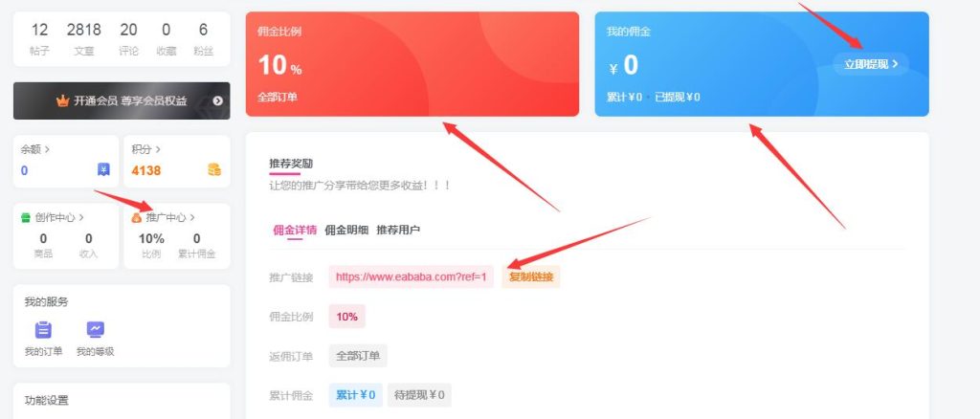Open the 推广中心 promotion center
The image size is (980, 419).
(x=168, y=217)
